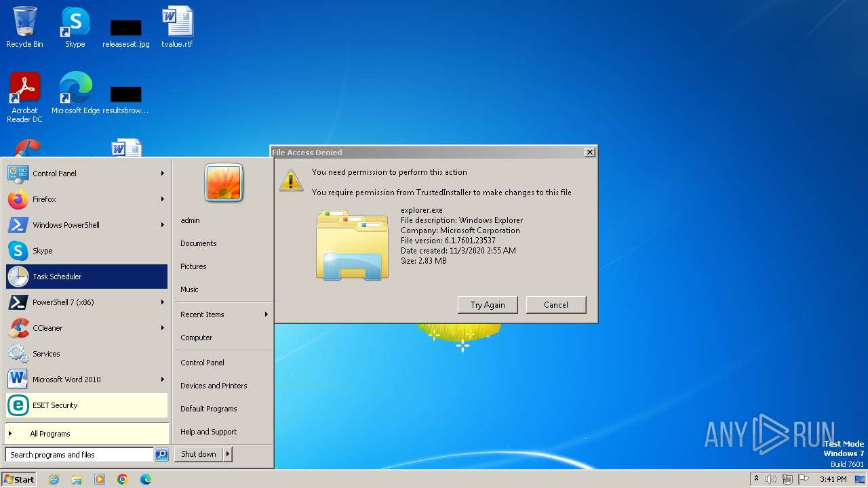868x488 pixels.
Task: Launch Acrobat Reader DC shortcut
Action: (x=24, y=98)
